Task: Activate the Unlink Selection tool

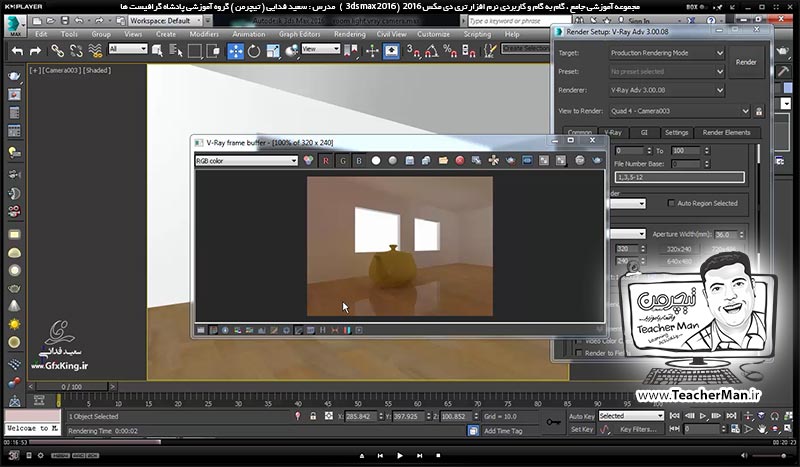Action: click(76, 51)
